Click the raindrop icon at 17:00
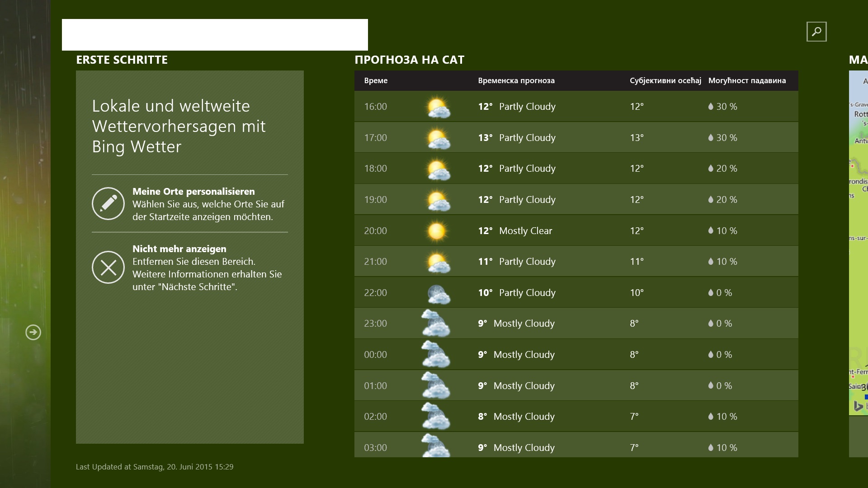 (711, 137)
